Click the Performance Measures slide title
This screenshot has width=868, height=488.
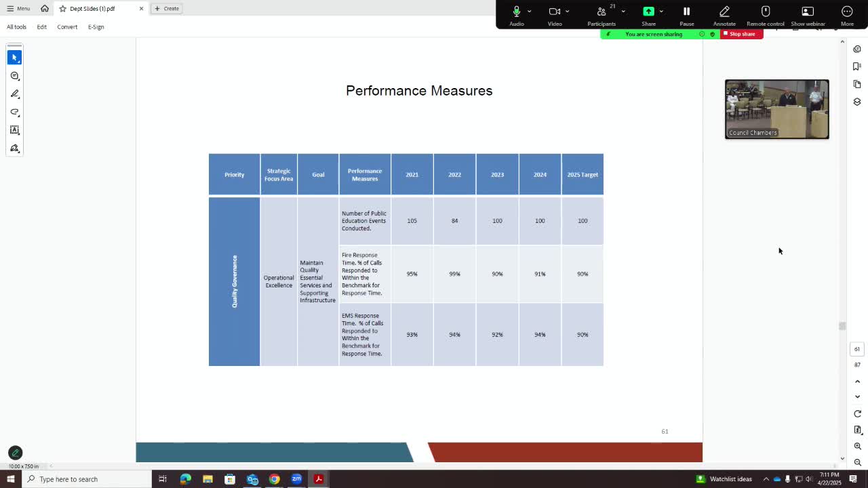click(419, 90)
